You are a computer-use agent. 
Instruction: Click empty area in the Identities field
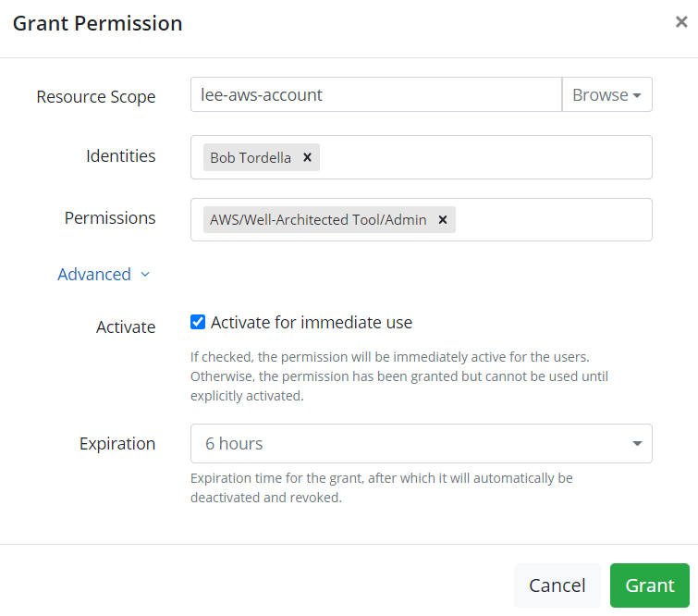pyautogui.click(x=485, y=157)
